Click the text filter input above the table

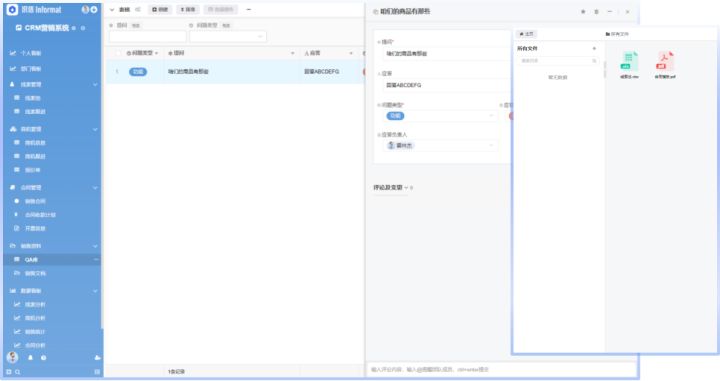[148, 36]
